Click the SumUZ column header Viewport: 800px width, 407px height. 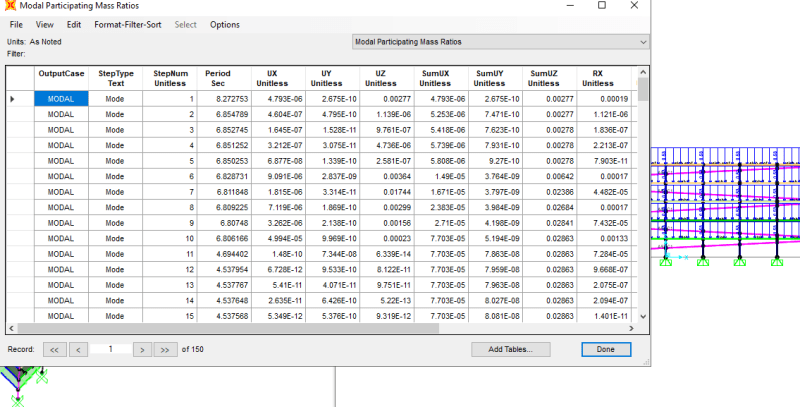pyautogui.click(x=549, y=79)
